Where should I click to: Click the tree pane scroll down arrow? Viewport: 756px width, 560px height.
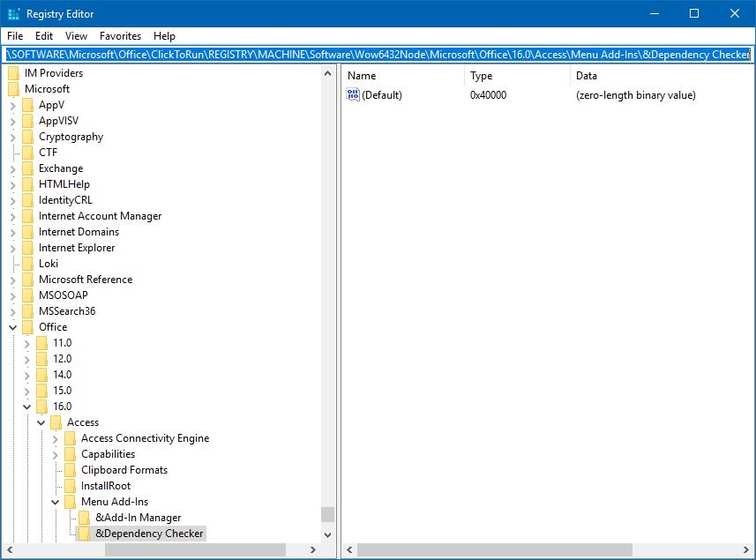(328, 534)
